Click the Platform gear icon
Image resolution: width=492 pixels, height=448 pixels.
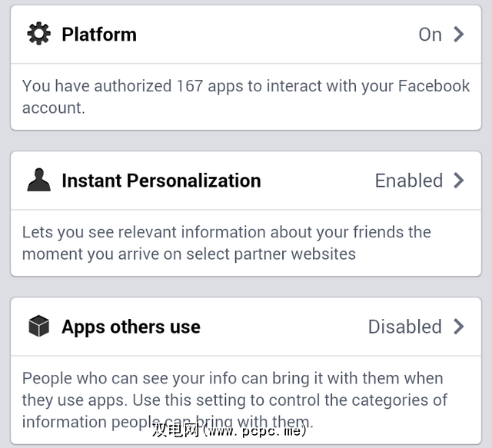tap(38, 34)
